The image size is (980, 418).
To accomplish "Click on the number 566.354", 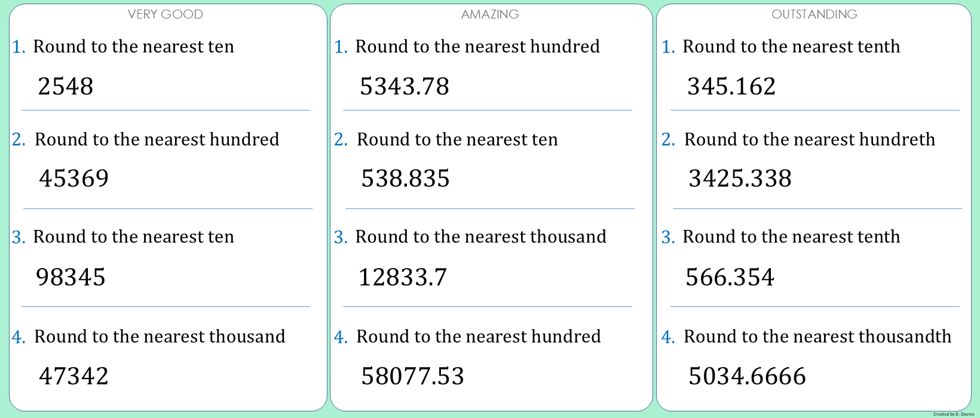I will pos(730,277).
